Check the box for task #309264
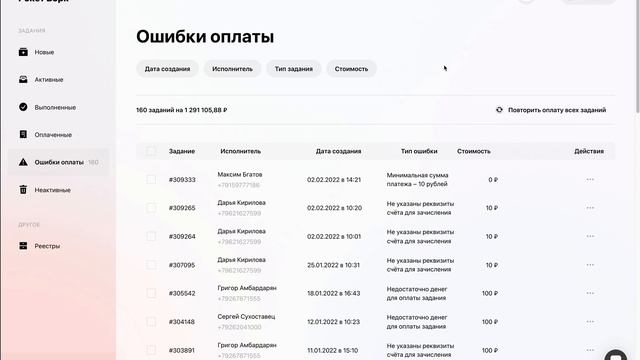The width and height of the screenshot is (640, 360). click(x=151, y=236)
